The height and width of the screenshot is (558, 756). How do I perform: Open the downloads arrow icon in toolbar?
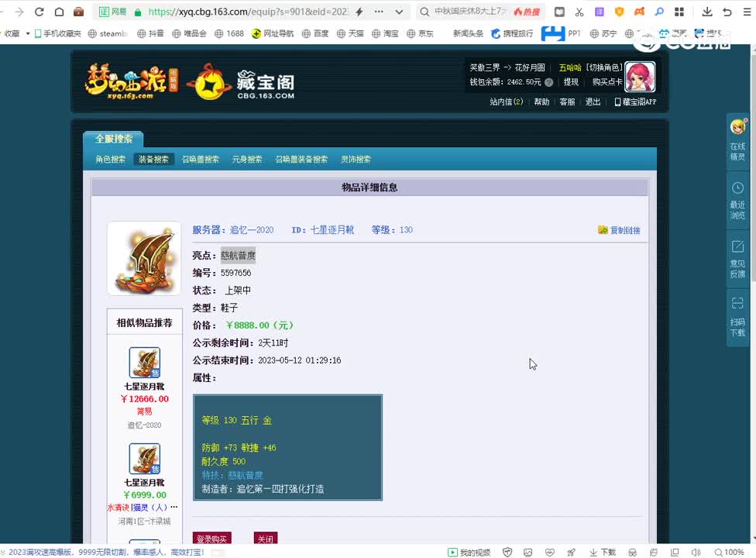click(x=707, y=12)
